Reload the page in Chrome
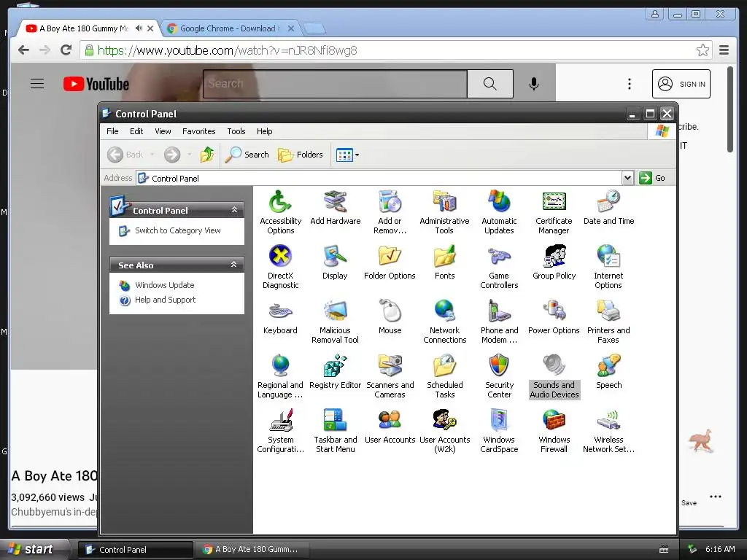Image resolution: width=747 pixels, height=560 pixels. pos(66,50)
